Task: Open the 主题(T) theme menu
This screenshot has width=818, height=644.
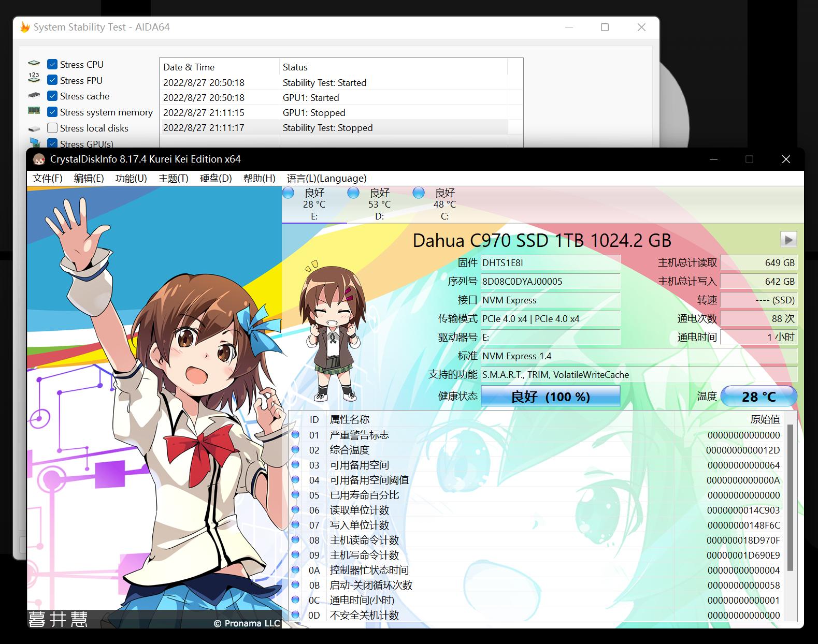Action: 173,179
